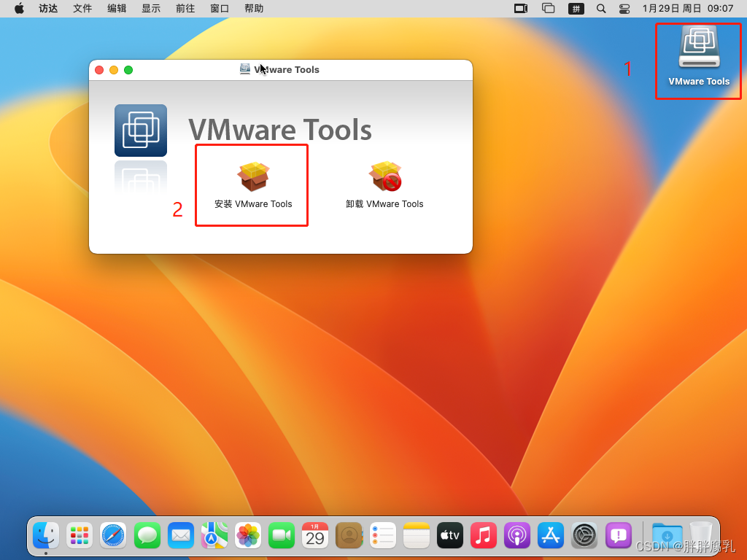Open the Apple menu
Viewport: 747px width, 560px height.
click(19, 9)
